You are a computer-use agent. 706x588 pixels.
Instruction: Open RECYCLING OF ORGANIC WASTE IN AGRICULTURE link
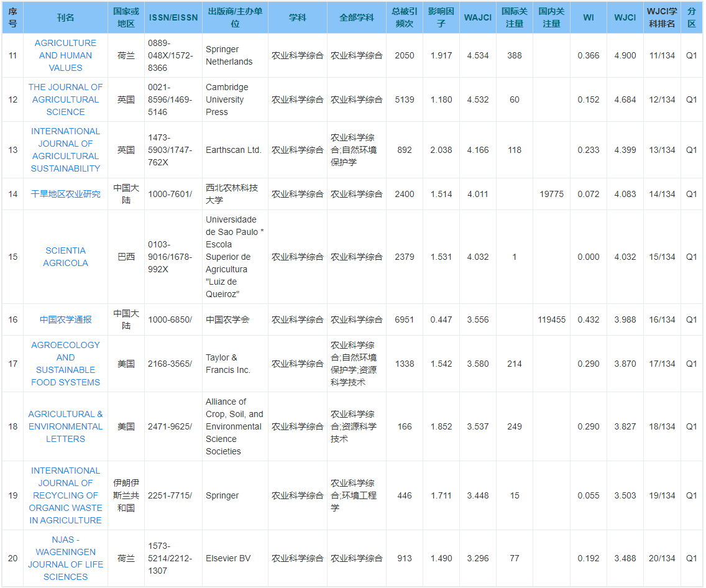pos(65,495)
